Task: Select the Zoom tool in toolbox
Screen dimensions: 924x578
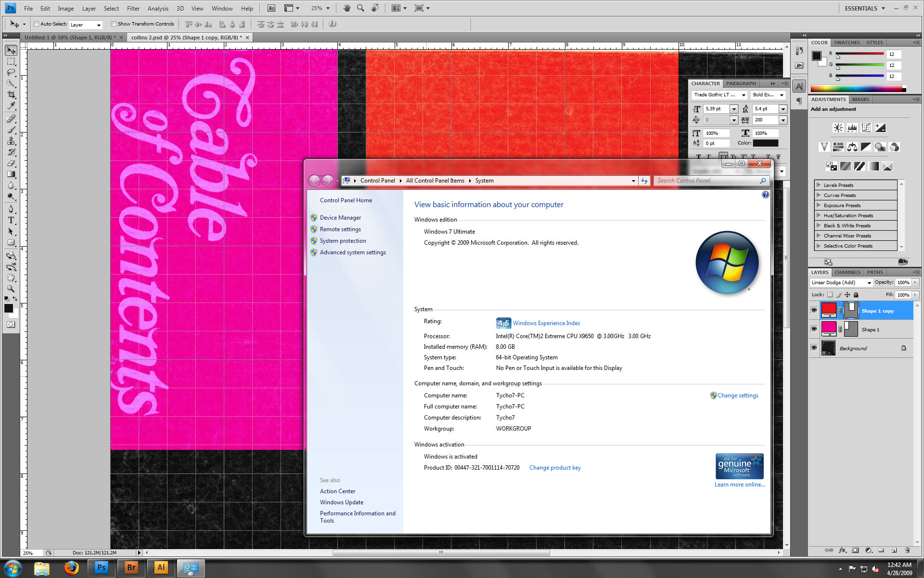Action: click(11, 289)
